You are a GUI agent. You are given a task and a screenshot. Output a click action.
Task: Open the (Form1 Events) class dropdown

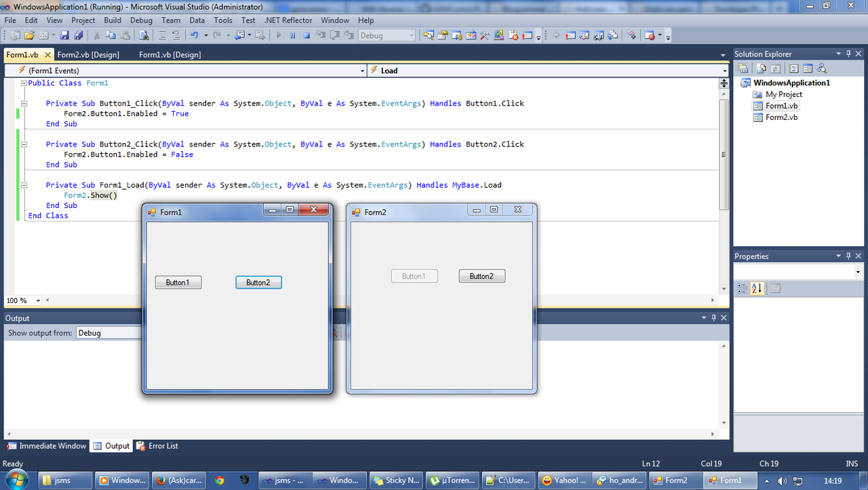185,70
